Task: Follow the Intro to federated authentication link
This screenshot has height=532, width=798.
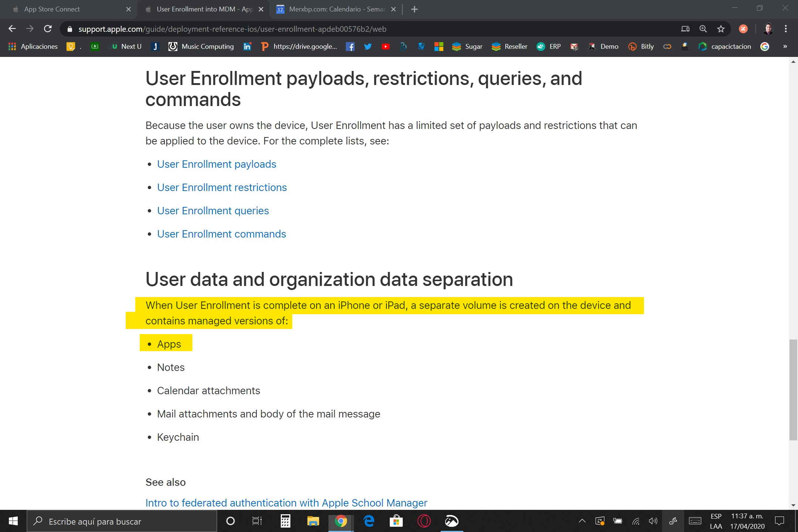Action: click(286, 503)
